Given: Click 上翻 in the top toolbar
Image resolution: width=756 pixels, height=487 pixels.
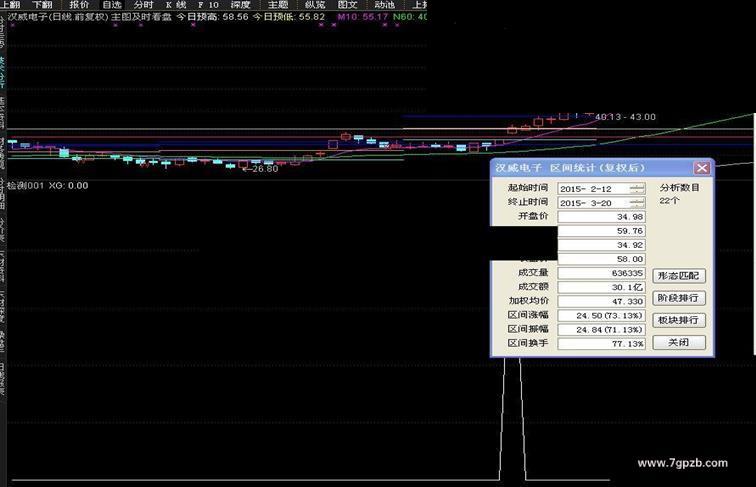Looking at the screenshot, I should (x=10, y=5).
